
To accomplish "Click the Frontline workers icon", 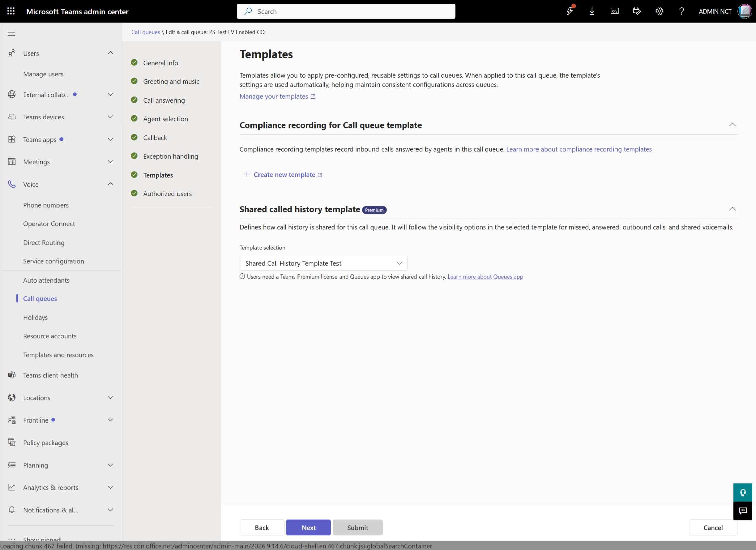I will (12, 420).
